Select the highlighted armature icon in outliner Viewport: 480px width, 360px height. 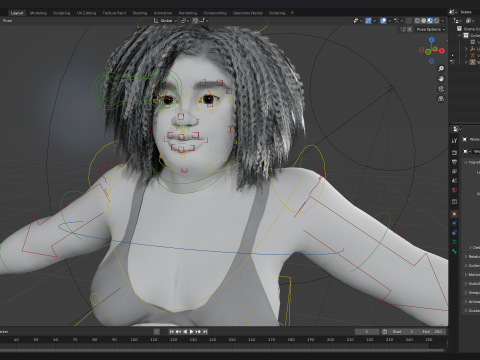pos(473,62)
